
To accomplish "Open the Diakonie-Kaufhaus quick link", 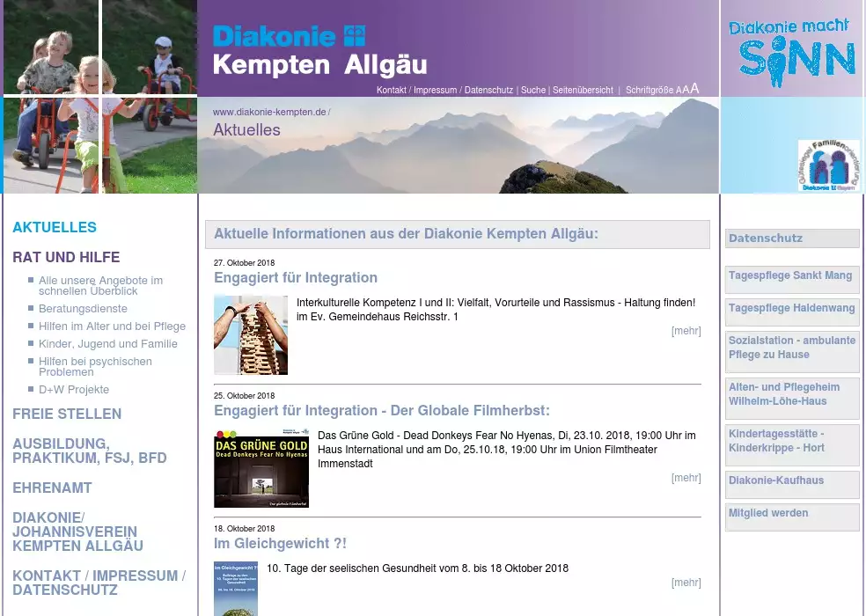I will pos(776,480).
